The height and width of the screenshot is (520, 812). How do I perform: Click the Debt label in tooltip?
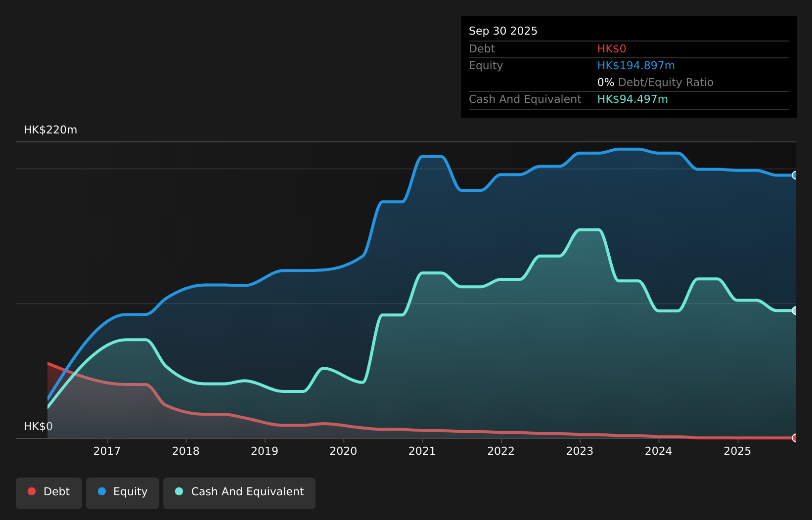(x=482, y=49)
